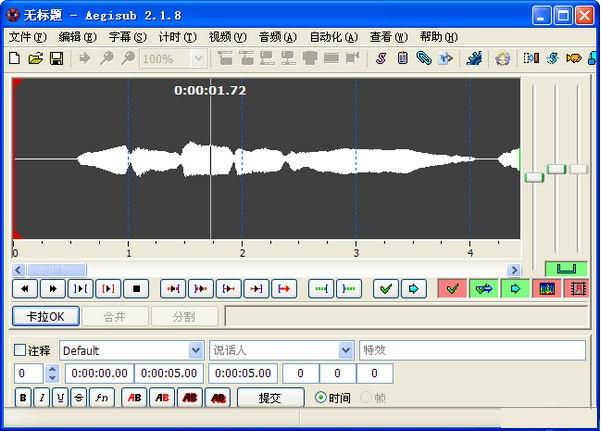Play the current line in red brackets
This screenshot has height=431, width=601.
[x=108, y=289]
